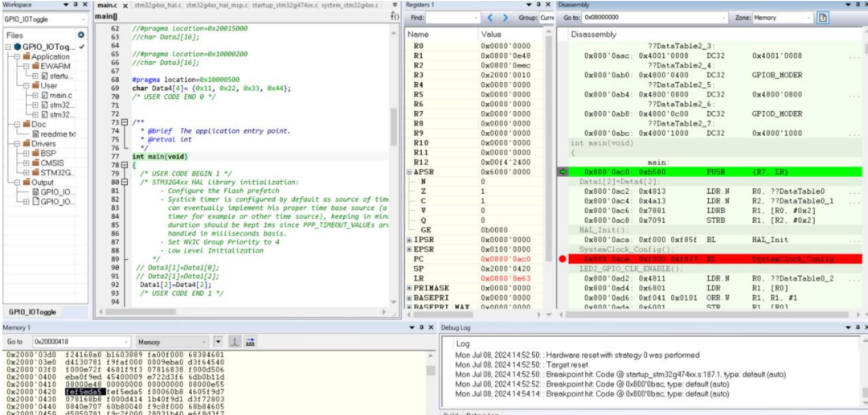Image resolution: width=868 pixels, height=415 pixels.
Task: Click the green current-PC arrow in Disassembly
Action: click(x=563, y=172)
